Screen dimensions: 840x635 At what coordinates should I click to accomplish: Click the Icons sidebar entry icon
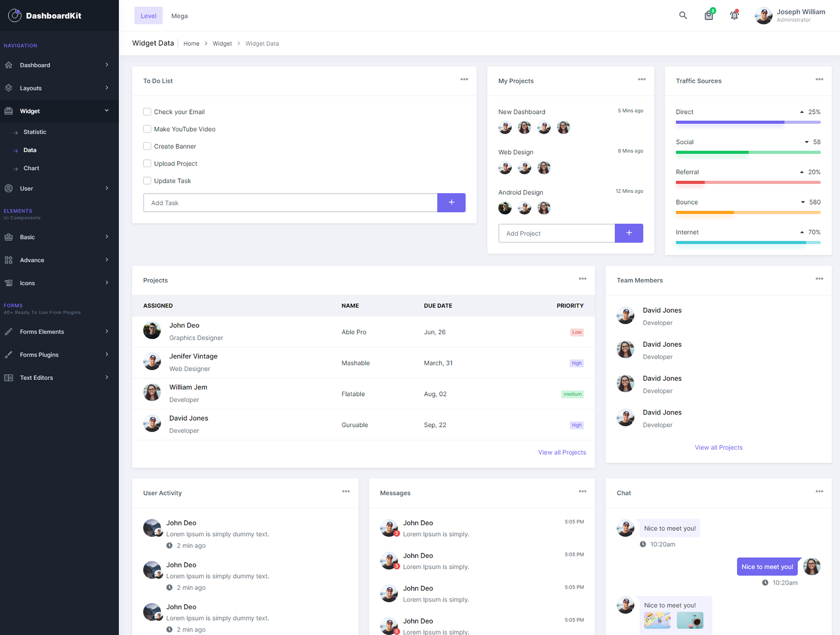click(8, 283)
